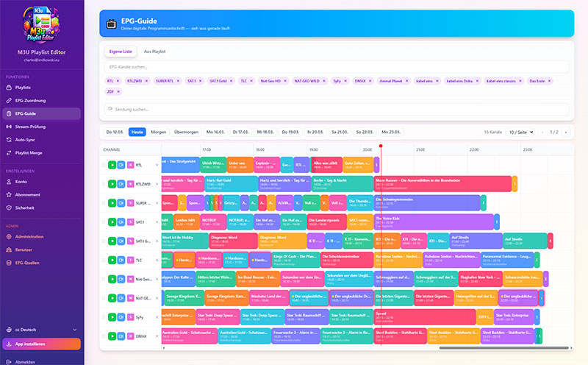Click the purple K icon for SyFy
Image resolution: width=588 pixels, height=365 pixels.
click(x=130, y=317)
